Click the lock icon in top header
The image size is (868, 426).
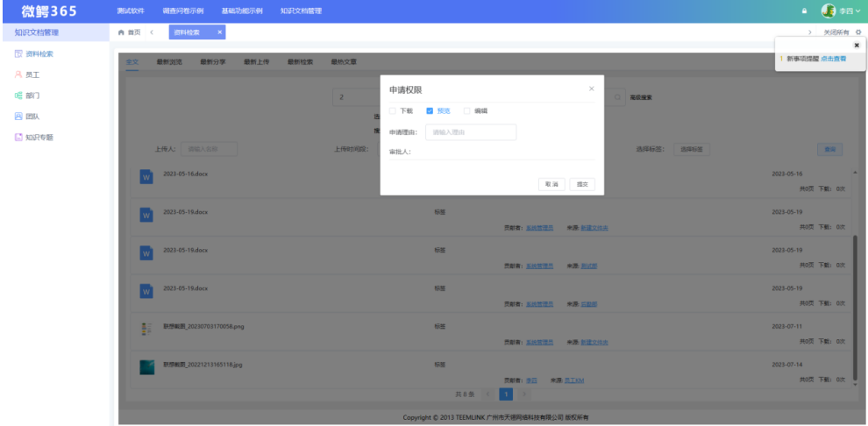[x=805, y=11]
